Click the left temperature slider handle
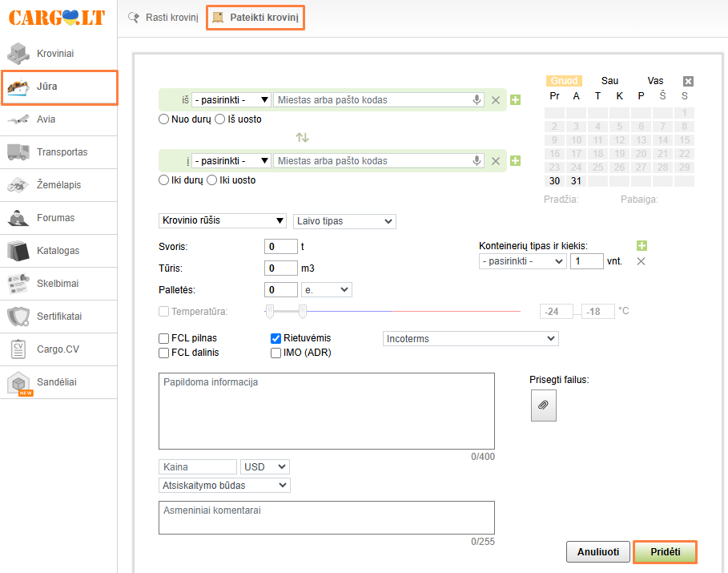This screenshot has height=573, width=728. pyautogui.click(x=270, y=311)
